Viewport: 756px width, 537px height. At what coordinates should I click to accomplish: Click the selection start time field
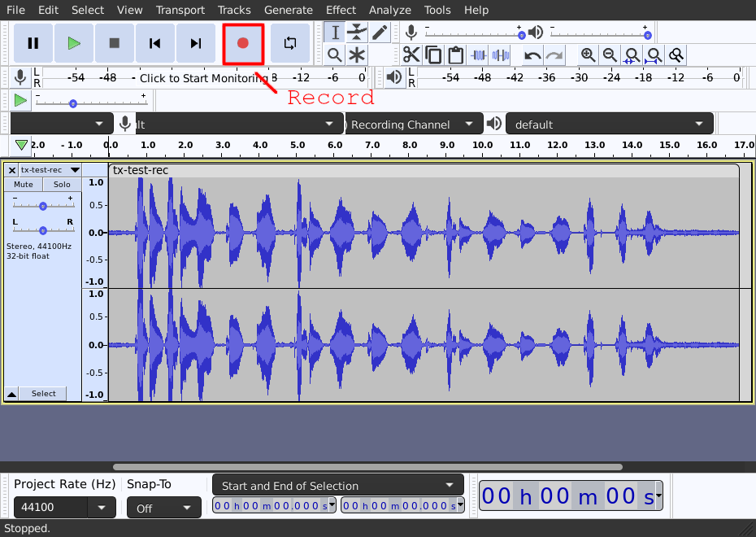click(x=274, y=505)
